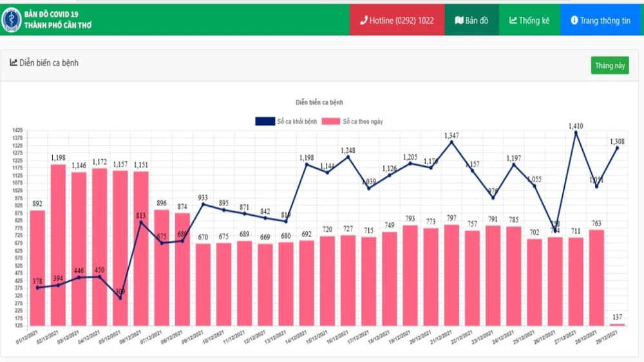Viewport: 644px width, 362px height.
Task: Toggle the Số ca khỏi bệnh legend series
Action: click(297, 121)
